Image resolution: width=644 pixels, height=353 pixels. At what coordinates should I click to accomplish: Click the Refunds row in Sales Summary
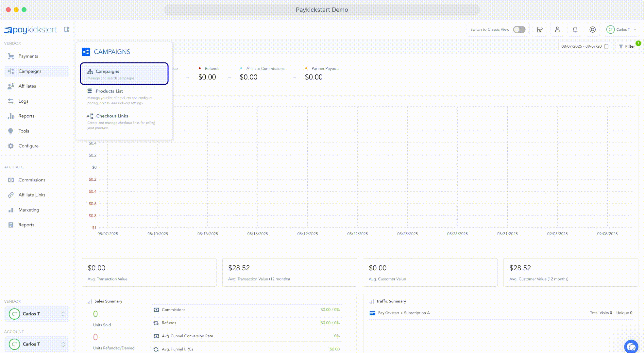pyautogui.click(x=246, y=323)
